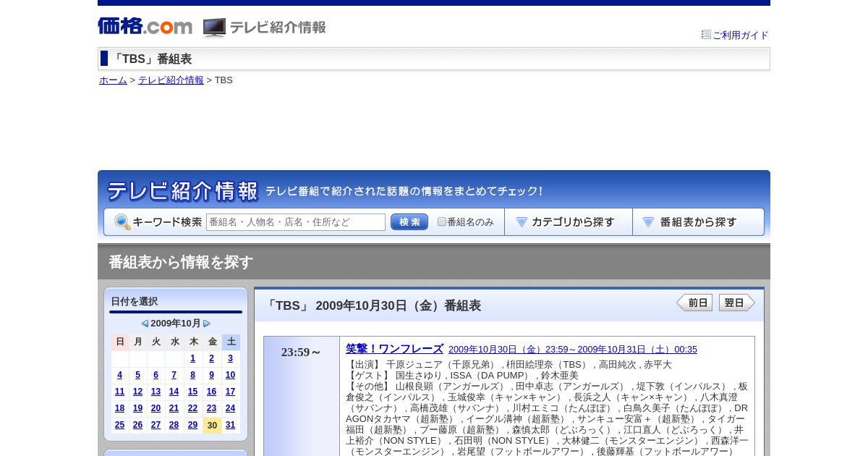Select October 19 in calendar

[138, 408]
